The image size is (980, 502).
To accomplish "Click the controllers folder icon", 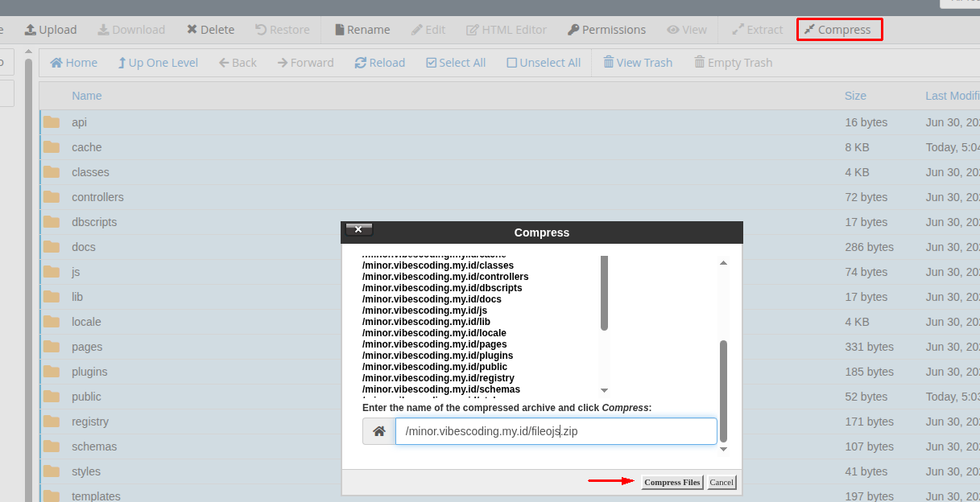I will [x=52, y=197].
